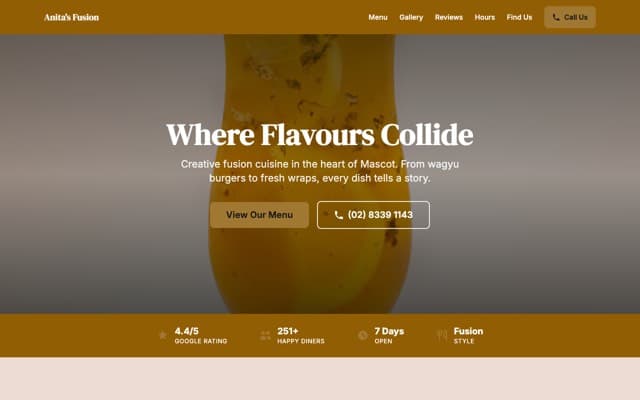Screen dimensions: 640x400
Task: Click the 251+ Happy Diners stat
Action: click(x=293, y=336)
